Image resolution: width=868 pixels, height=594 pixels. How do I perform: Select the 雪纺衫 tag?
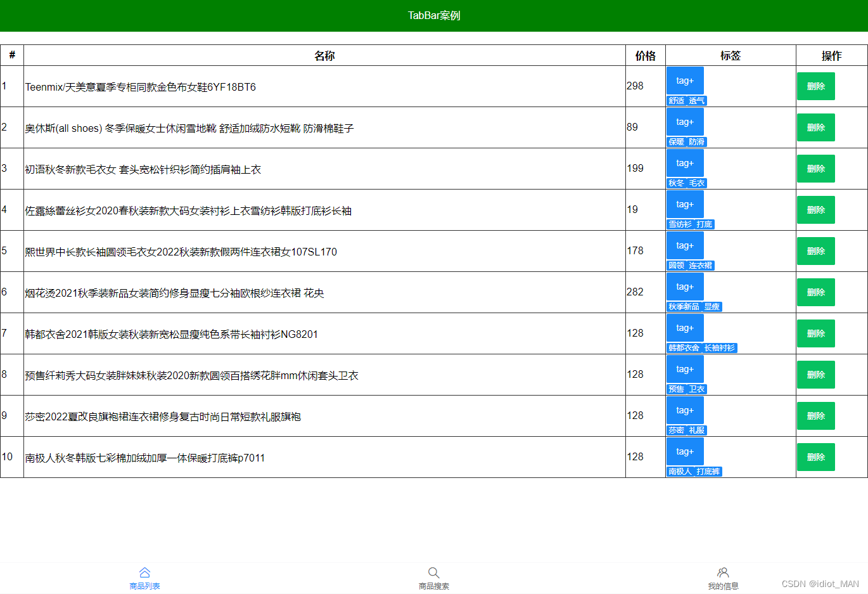(680, 224)
